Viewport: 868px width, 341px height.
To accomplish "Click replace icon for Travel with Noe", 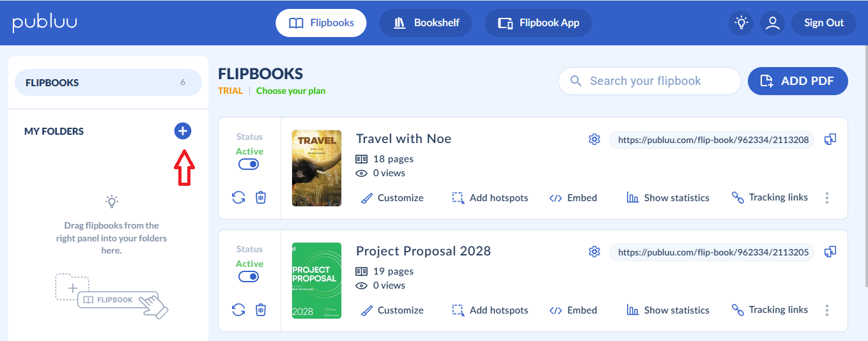I will coord(238,197).
